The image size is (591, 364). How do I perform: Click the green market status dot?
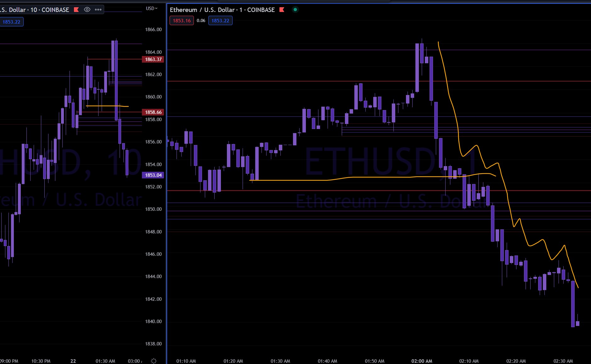[295, 9]
